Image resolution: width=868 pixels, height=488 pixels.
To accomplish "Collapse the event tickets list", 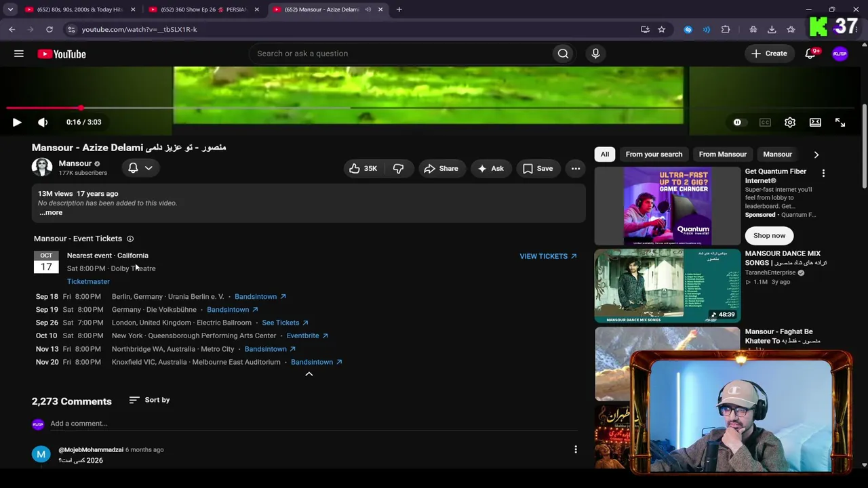I will click(309, 374).
